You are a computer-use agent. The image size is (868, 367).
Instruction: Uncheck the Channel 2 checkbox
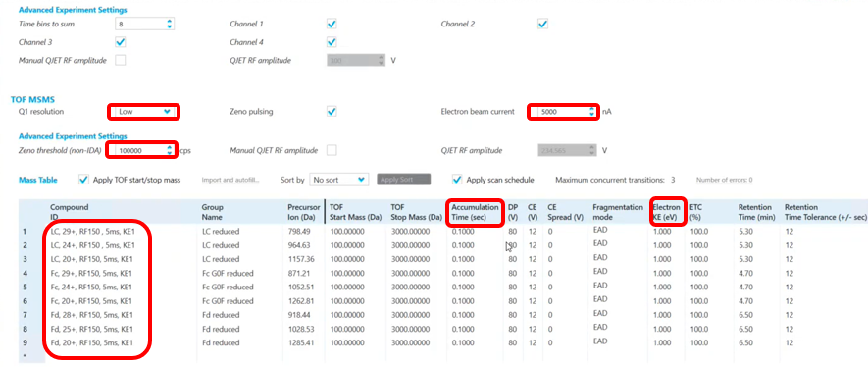(543, 24)
